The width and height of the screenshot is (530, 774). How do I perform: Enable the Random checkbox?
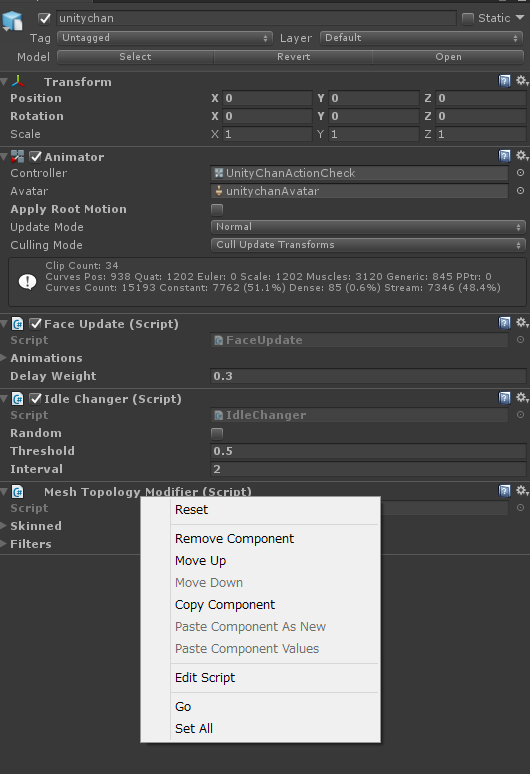tap(217, 434)
